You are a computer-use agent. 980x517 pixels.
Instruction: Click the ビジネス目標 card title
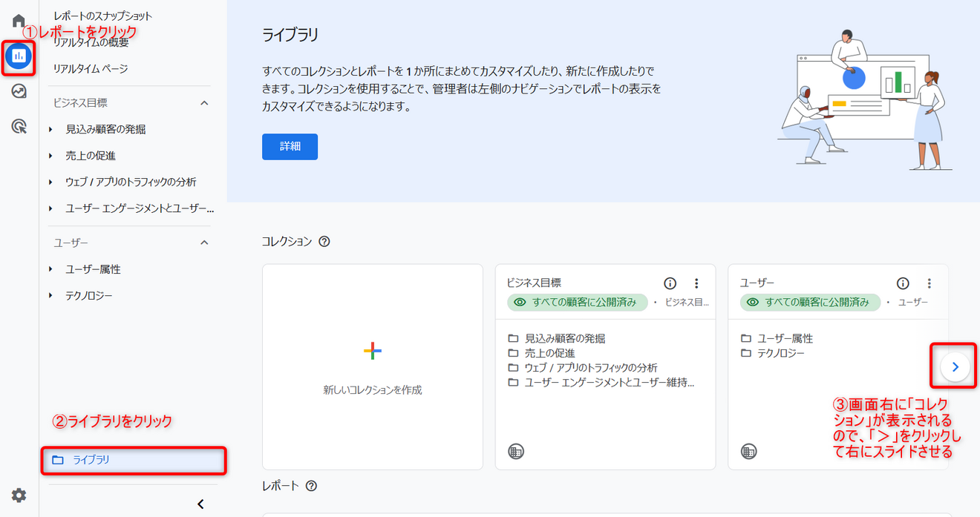pyautogui.click(x=534, y=283)
